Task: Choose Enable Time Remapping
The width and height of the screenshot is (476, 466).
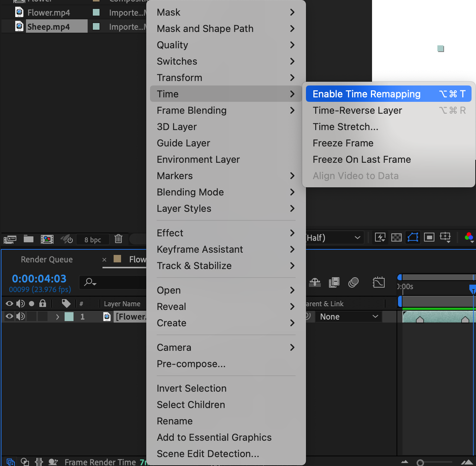Action: (x=389, y=94)
